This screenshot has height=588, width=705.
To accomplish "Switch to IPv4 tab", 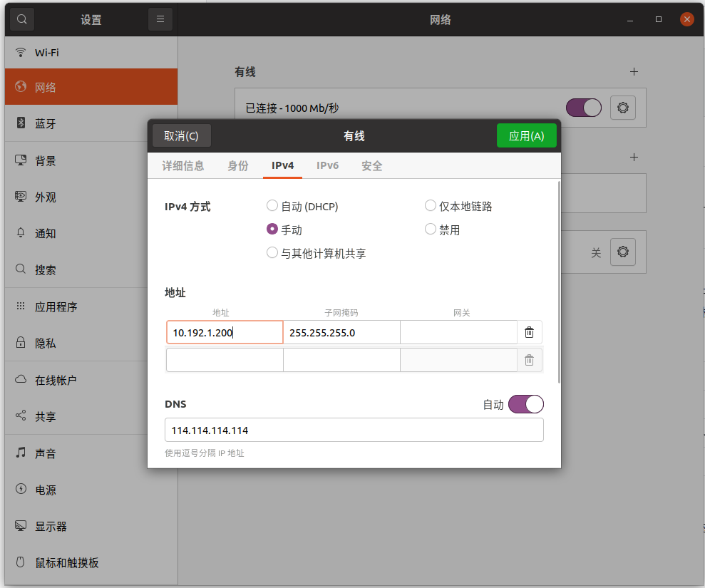I will click(282, 166).
